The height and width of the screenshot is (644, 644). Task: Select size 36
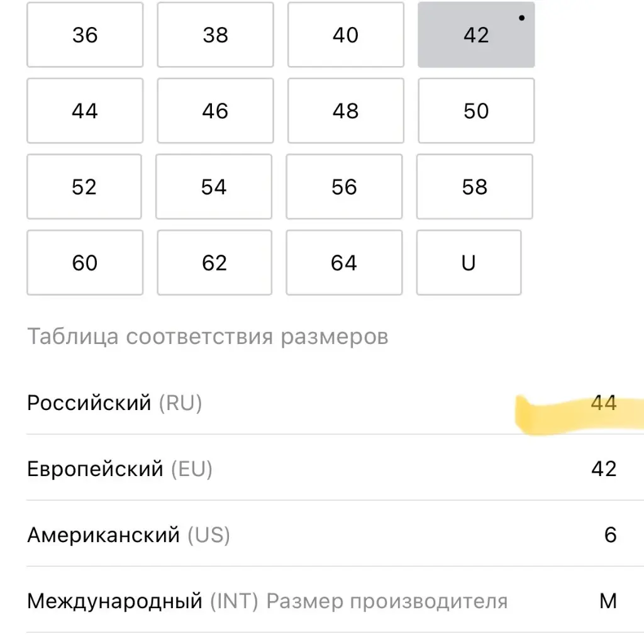(x=85, y=35)
